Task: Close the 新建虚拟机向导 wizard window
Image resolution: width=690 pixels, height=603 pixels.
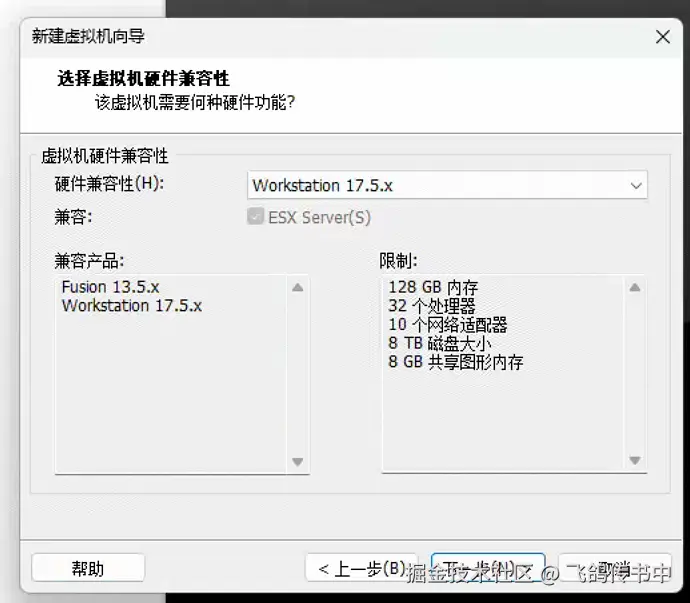Action: pyautogui.click(x=663, y=37)
